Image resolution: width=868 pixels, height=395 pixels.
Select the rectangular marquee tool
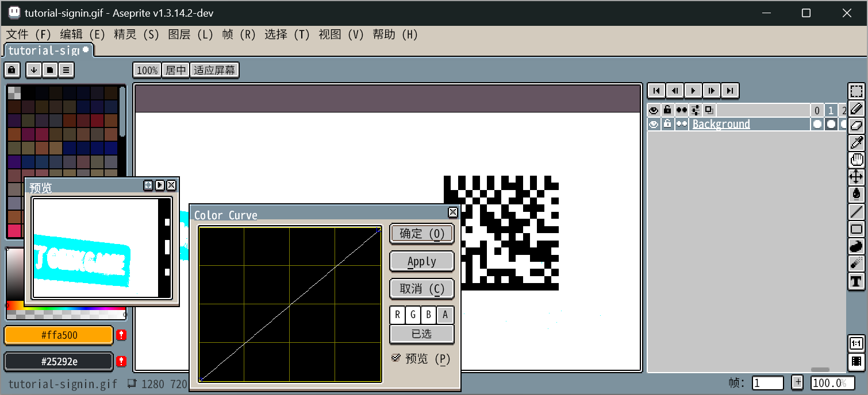(857, 91)
